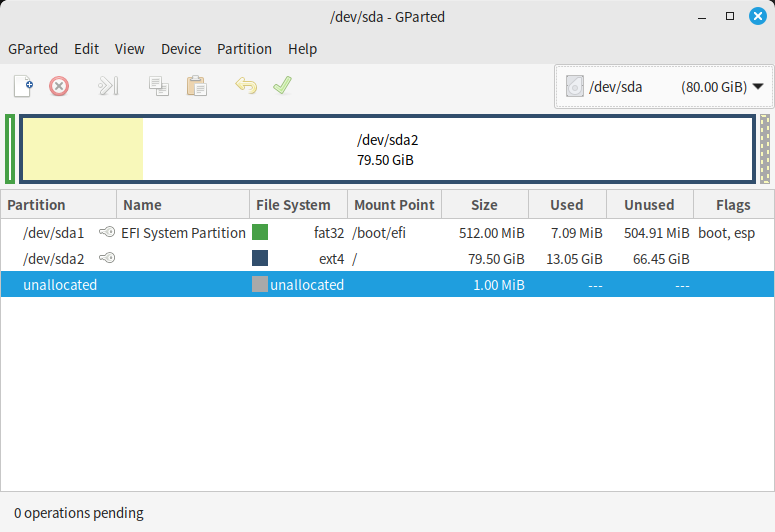Open the Partition menu
The height and width of the screenshot is (532, 775).
[244, 49]
